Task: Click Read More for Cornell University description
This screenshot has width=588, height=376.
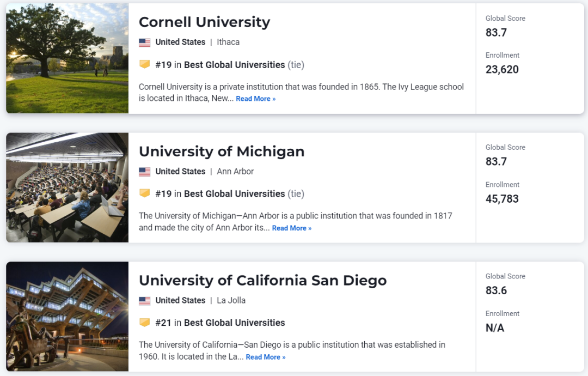Action: point(256,99)
